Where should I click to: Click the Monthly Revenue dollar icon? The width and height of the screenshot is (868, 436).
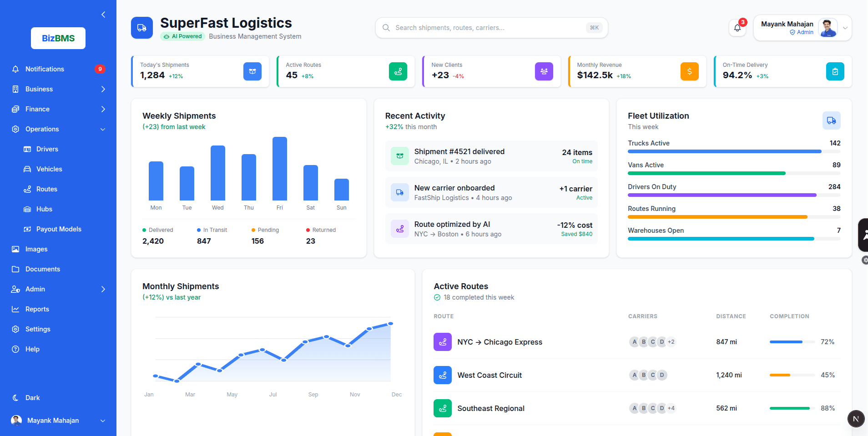[x=689, y=71]
